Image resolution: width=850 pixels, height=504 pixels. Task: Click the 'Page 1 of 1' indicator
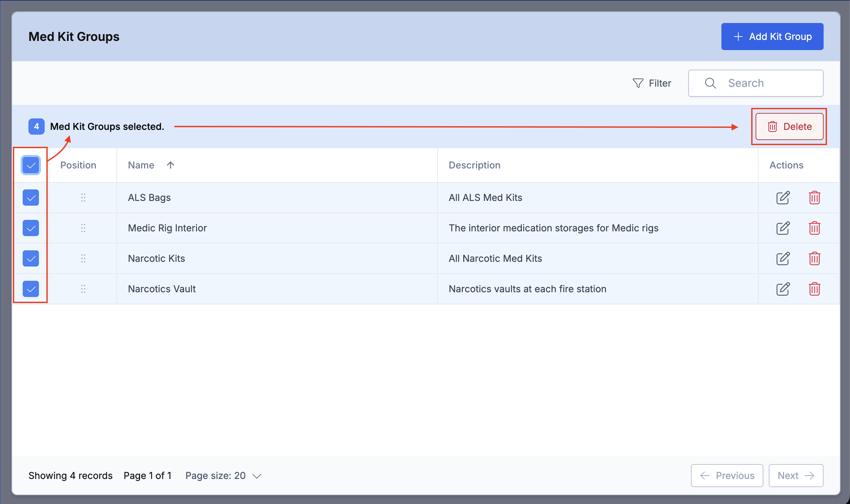click(x=148, y=476)
